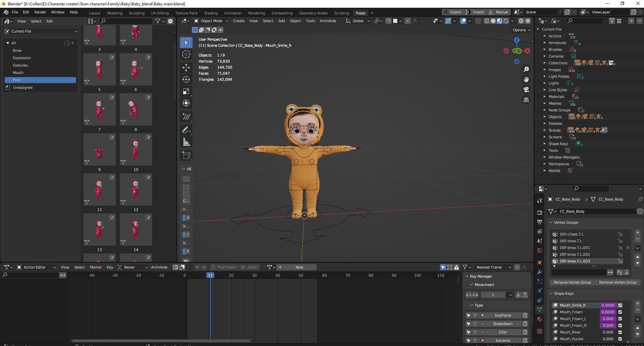Add a new asset catalog with plus
The width and height of the screenshot is (644, 346).
point(72,43)
